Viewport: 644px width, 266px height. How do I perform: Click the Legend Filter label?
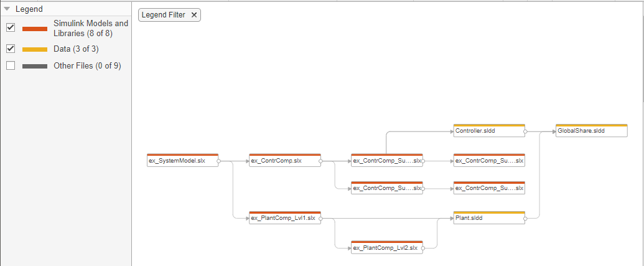click(164, 15)
